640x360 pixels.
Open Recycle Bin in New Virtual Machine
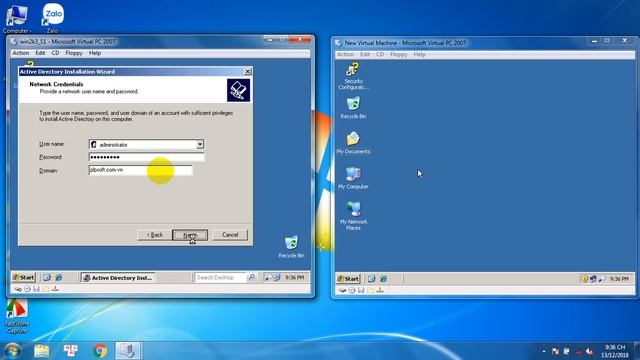point(353,108)
